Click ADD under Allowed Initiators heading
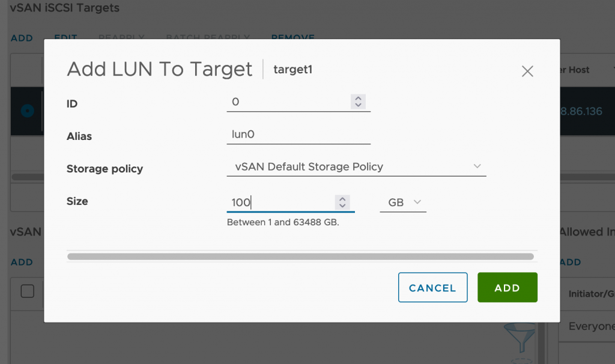 (570, 262)
